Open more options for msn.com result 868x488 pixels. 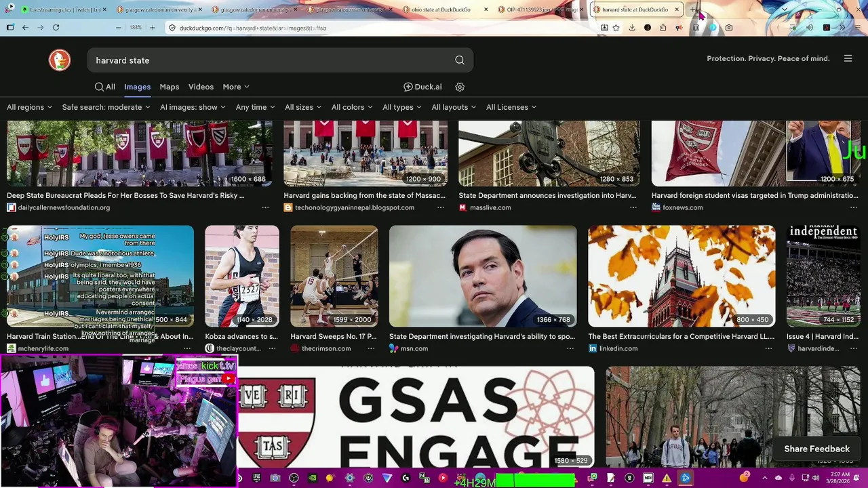570,348
